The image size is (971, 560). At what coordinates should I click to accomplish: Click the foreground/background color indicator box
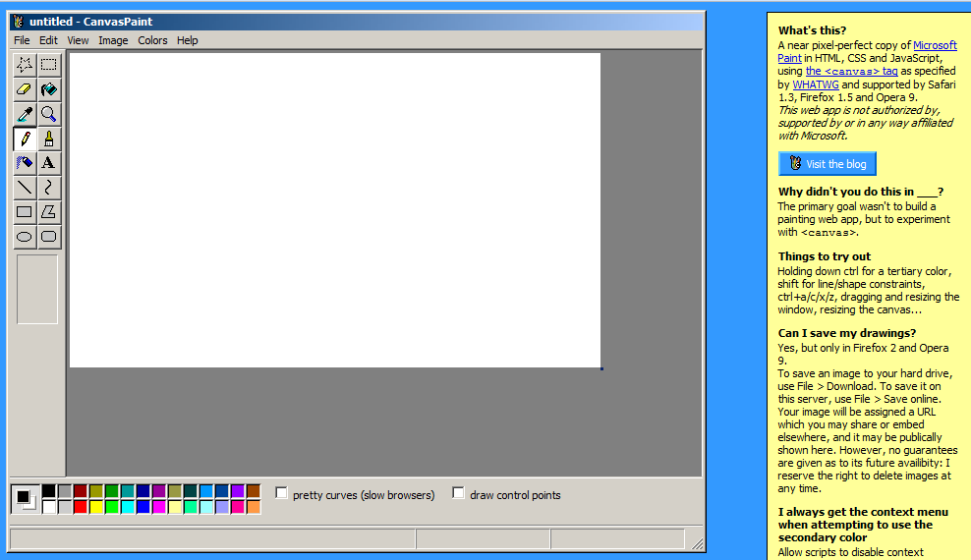click(26, 499)
